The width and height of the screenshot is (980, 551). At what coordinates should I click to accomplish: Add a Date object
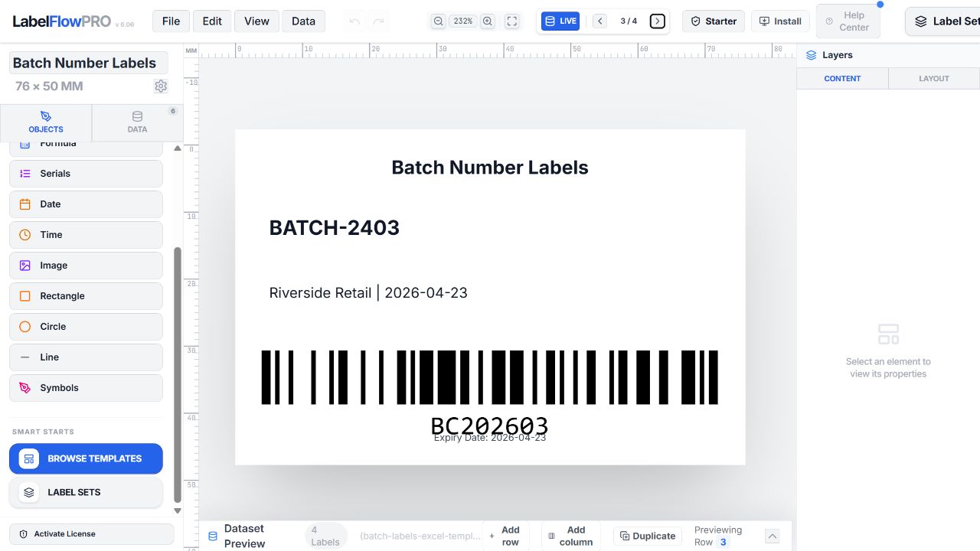pyautogui.click(x=86, y=204)
